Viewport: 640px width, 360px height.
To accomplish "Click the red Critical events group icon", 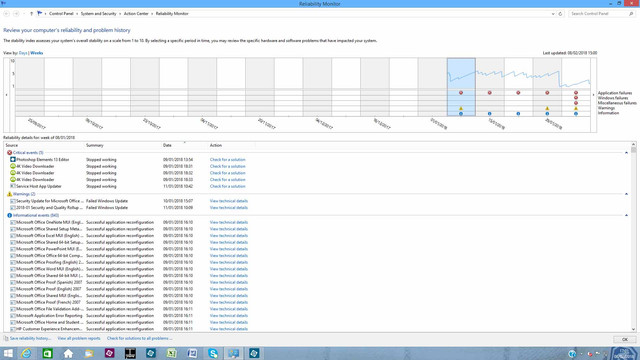I will [x=9, y=153].
